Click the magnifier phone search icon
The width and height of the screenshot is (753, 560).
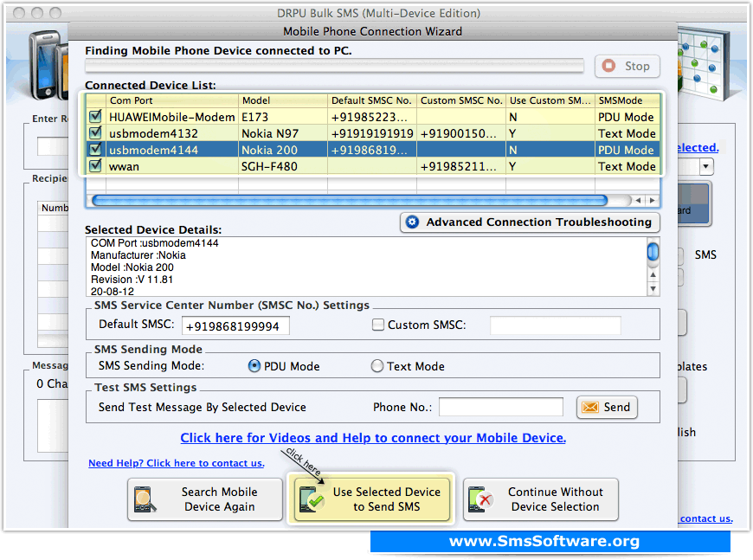click(x=145, y=499)
